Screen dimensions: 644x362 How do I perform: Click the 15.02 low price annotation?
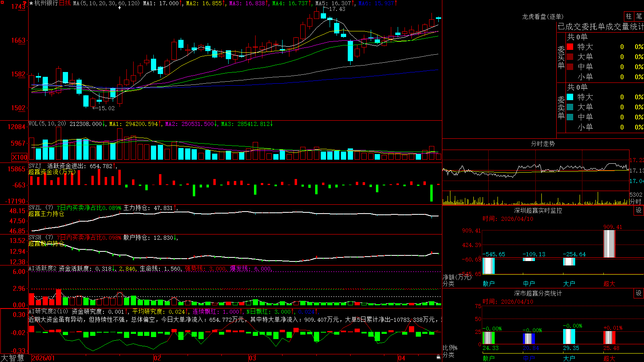coord(107,108)
